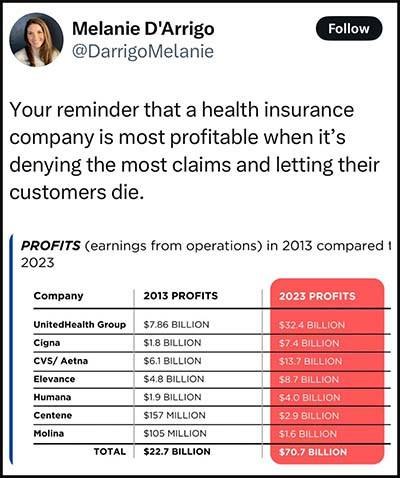Click the $7.86 BILLION 2013 value

[176, 324]
